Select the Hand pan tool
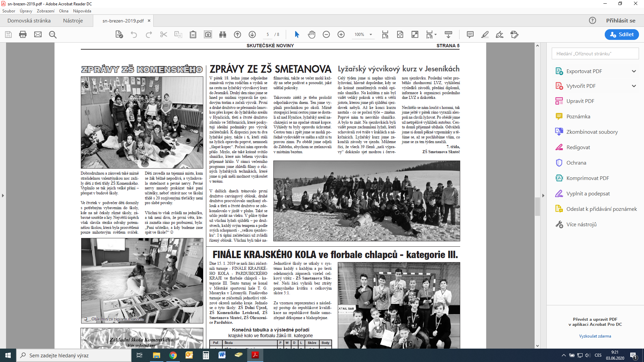644x362 pixels. point(312,35)
